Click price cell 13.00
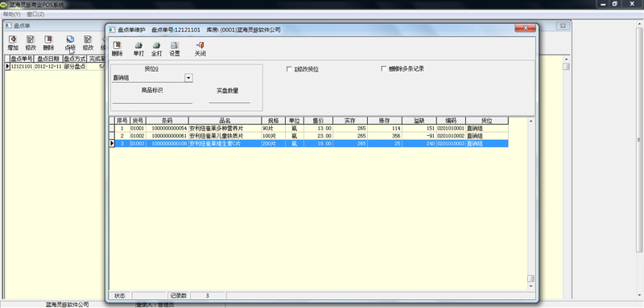 tap(318, 129)
